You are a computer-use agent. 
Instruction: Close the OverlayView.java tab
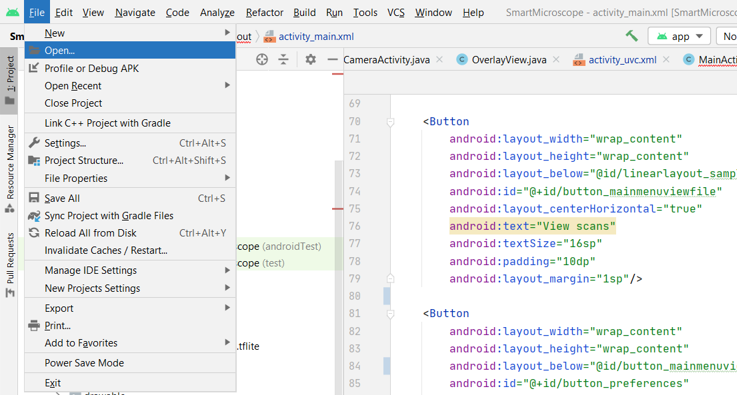click(556, 60)
